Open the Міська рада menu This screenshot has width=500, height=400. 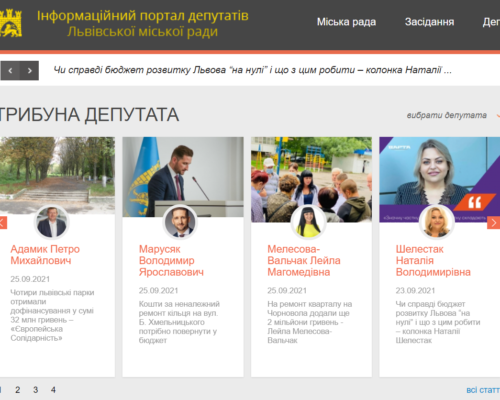[346, 22]
